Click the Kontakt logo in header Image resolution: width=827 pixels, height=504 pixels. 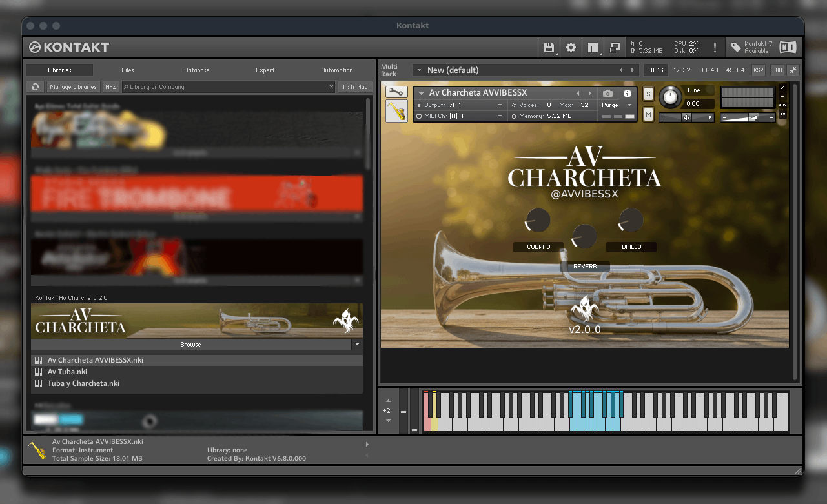(x=69, y=47)
